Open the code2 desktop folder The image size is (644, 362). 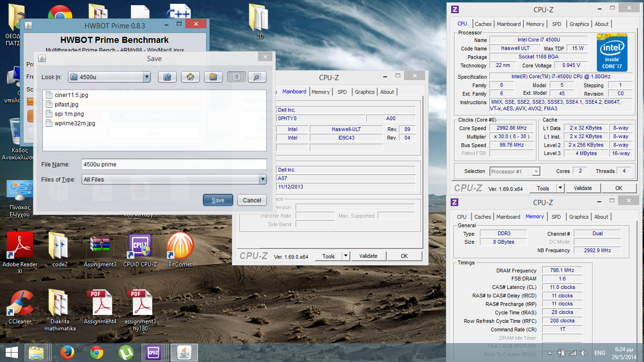coord(60,250)
